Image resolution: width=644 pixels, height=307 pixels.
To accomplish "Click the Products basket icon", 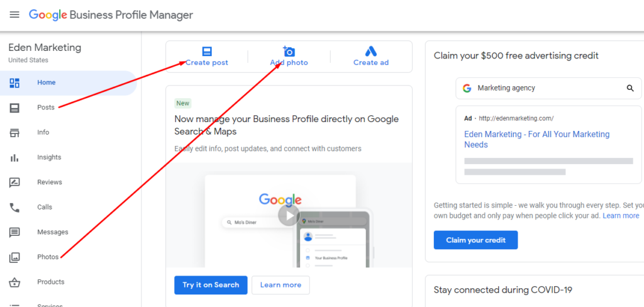I will click(14, 282).
